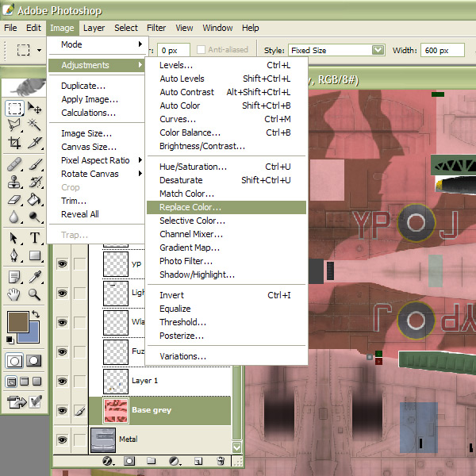Select the Zoom tool

tap(34, 294)
